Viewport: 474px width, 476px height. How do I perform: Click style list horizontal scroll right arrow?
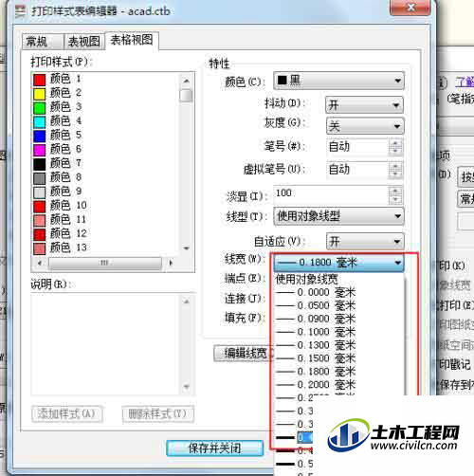point(171,263)
